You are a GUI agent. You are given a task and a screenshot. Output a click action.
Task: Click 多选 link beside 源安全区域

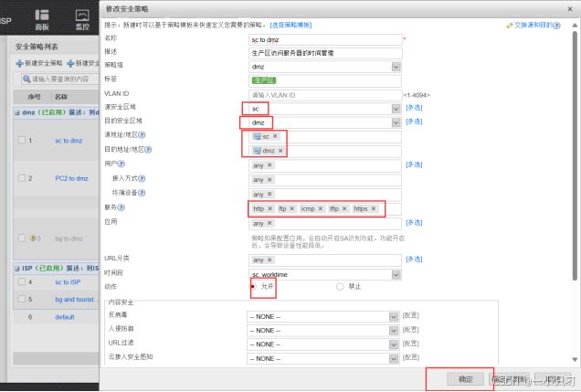pyautogui.click(x=414, y=108)
